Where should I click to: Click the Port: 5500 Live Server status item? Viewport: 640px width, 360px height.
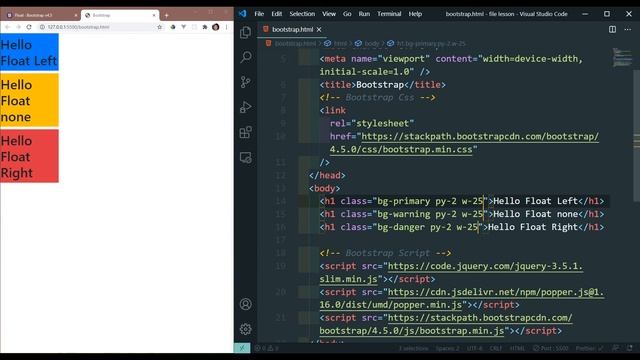click(551, 348)
